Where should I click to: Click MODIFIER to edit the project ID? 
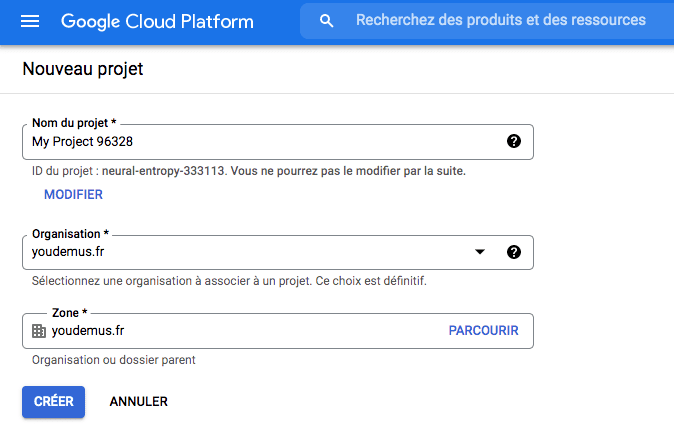[x=73, y=194]
